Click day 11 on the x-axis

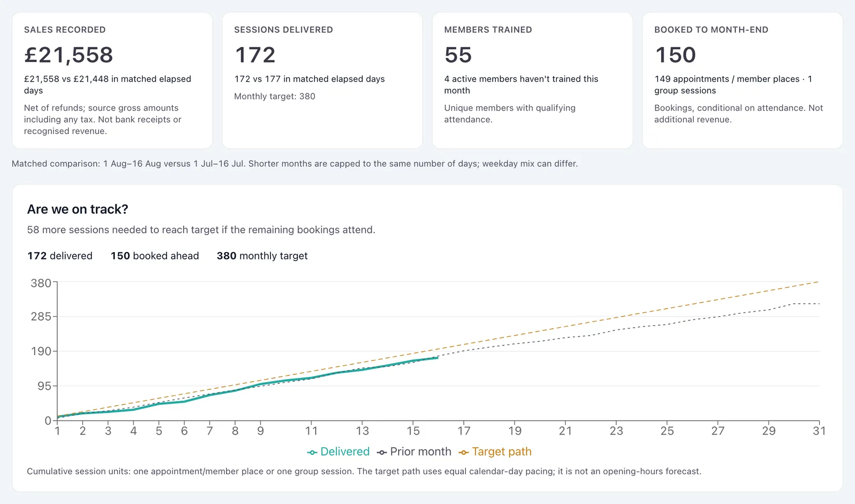click(x=311, y=431)
